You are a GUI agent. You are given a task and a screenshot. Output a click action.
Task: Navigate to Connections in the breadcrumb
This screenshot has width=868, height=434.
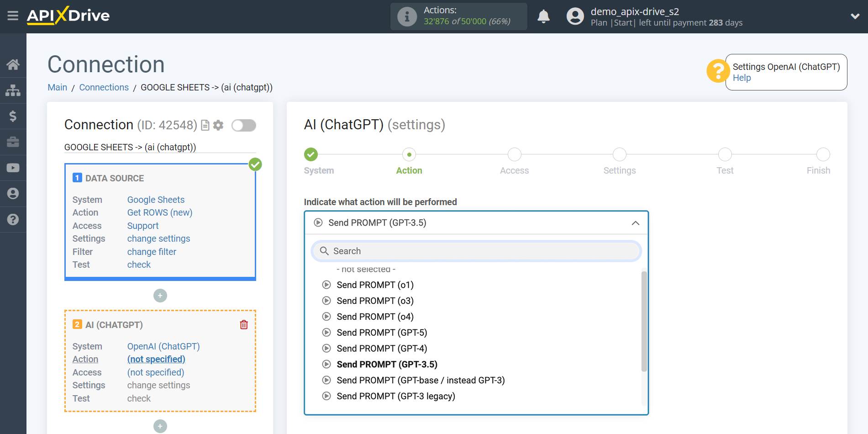pyautogui.click(x=104, y=87)
